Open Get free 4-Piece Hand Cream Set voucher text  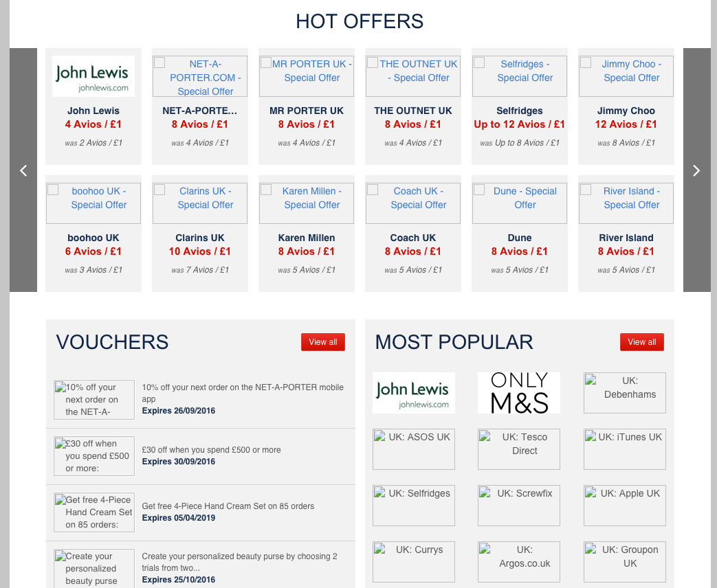tap(228, 506)
